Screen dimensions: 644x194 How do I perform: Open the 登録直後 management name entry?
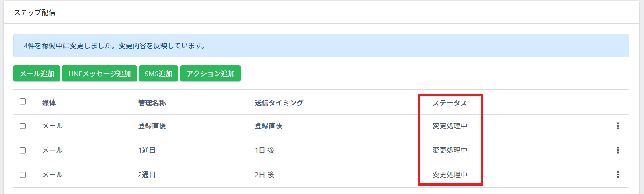[x=152, y=126]
